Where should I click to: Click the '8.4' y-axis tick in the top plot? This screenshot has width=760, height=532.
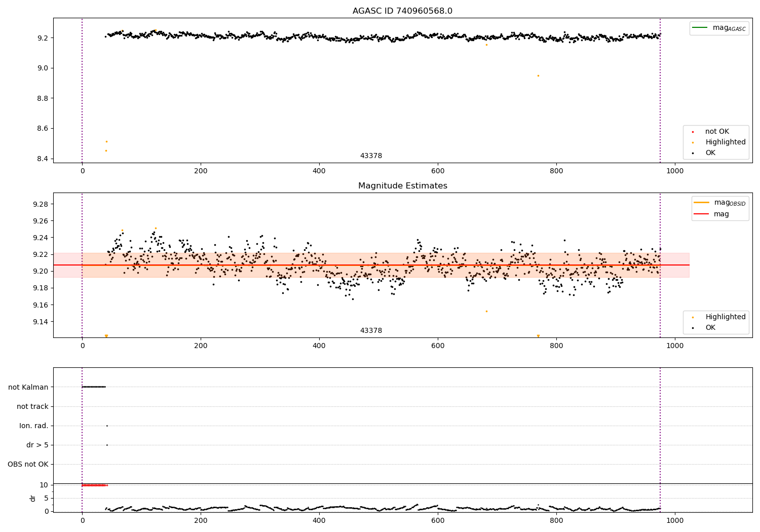[x=43, y=159]
